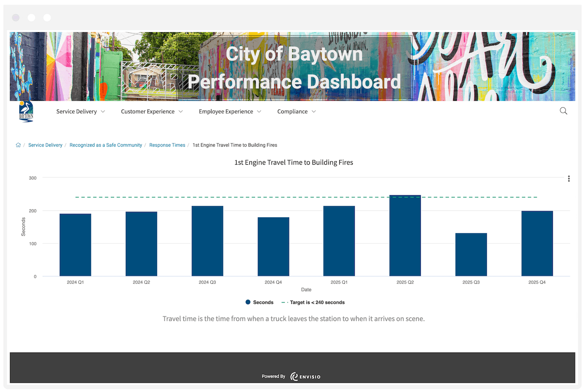Open the Customer Experience dropdown
Image resolution: width=585 pixels, height=392 pixels.
[x=152, y=111]
